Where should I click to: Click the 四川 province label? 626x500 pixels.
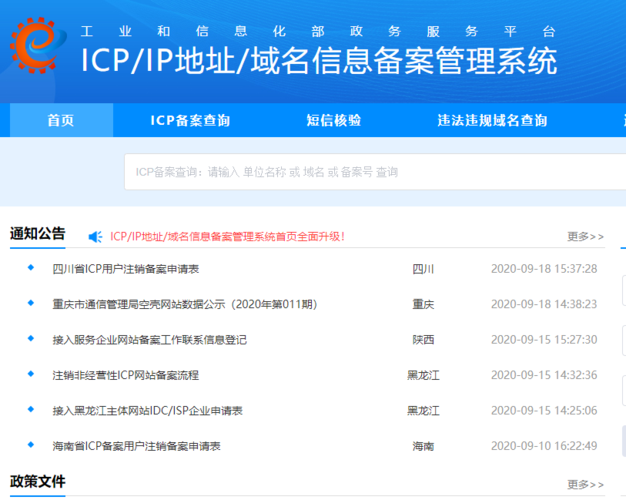(423, 269)
